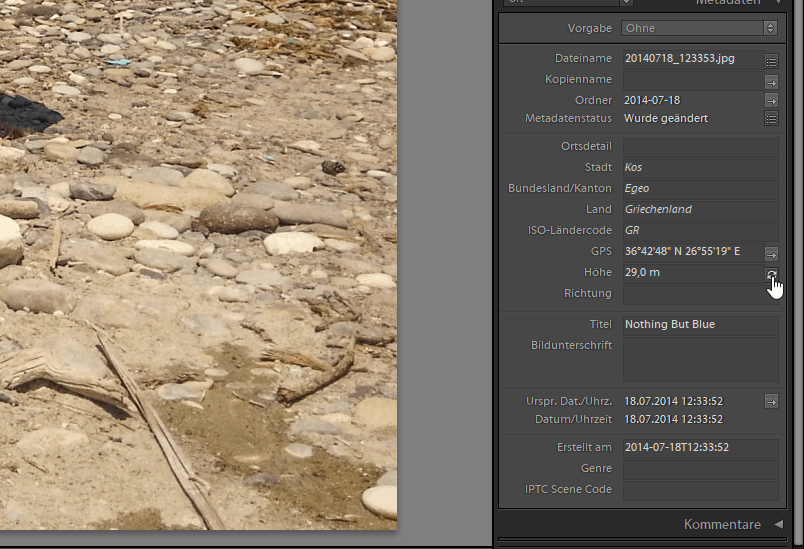Viewport: 804px width, 549px height.
Task: Expand the Kommentare panel
Action: click(777, 524)
